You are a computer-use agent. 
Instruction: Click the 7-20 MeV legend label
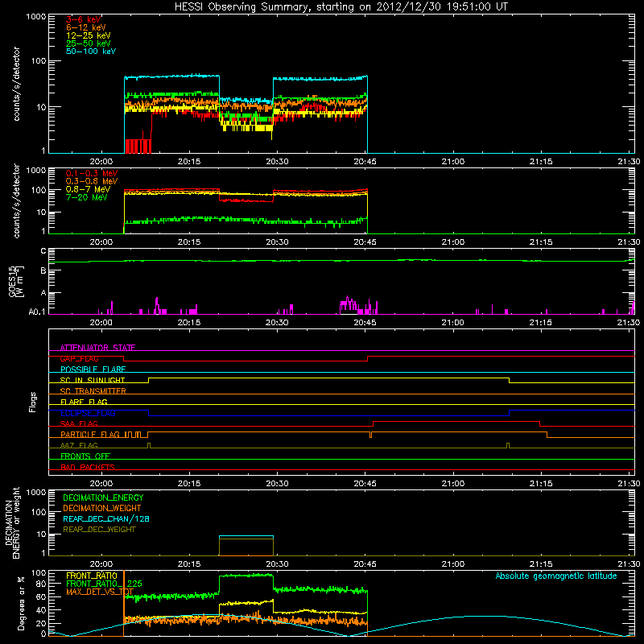click(86, 197)
